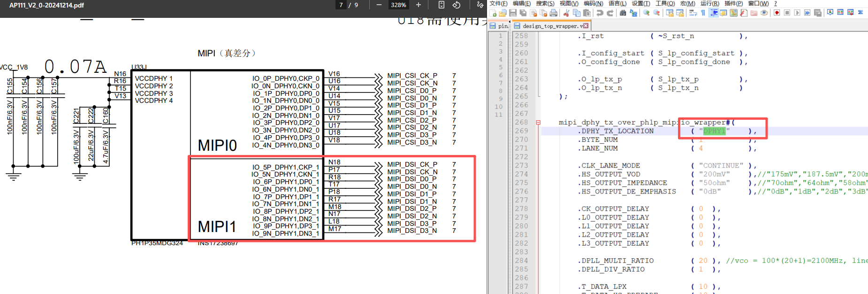Open the 语言(L) language menu
868x294 pixels.
[x=617, y=4]
